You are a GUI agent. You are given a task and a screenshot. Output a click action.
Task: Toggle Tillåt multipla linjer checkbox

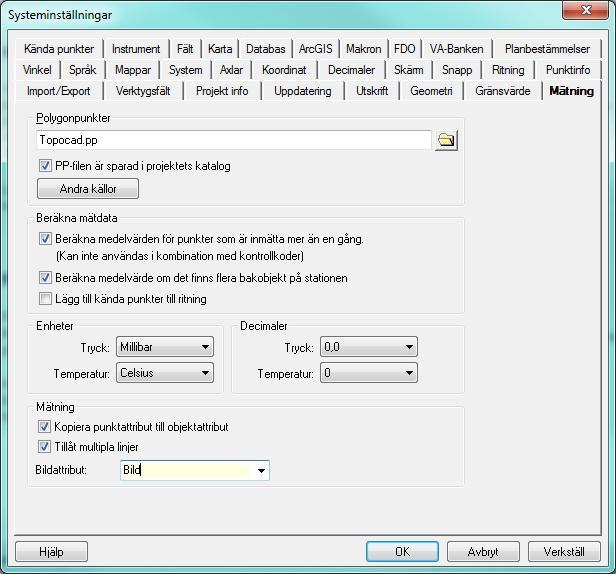(44, 447)
